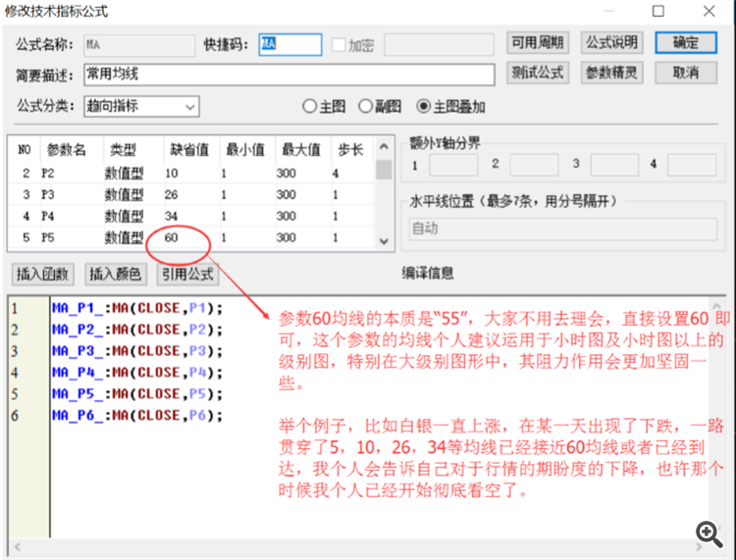Click extra Y-axis boundary field 4

[x=692, y=165]
